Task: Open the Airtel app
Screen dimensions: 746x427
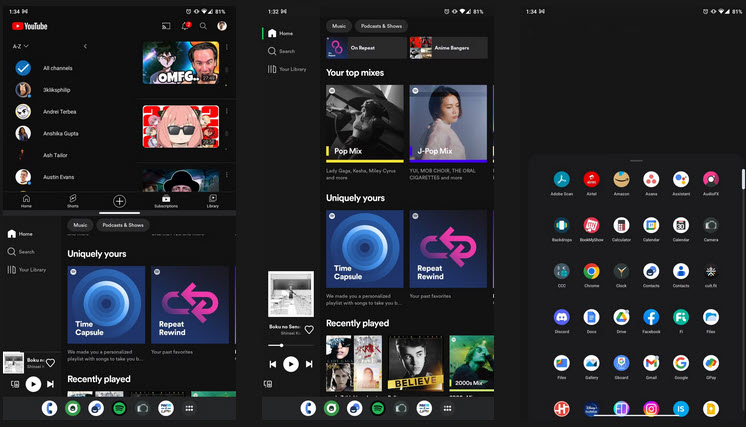Action: pos(591,179)
